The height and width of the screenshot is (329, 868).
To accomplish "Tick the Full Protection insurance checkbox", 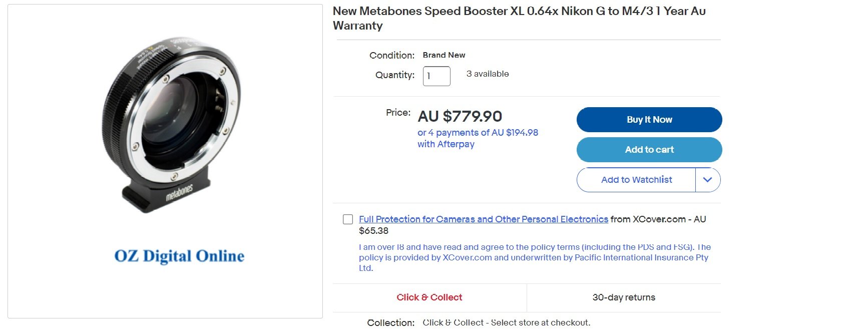I will (x=348, y=219).
